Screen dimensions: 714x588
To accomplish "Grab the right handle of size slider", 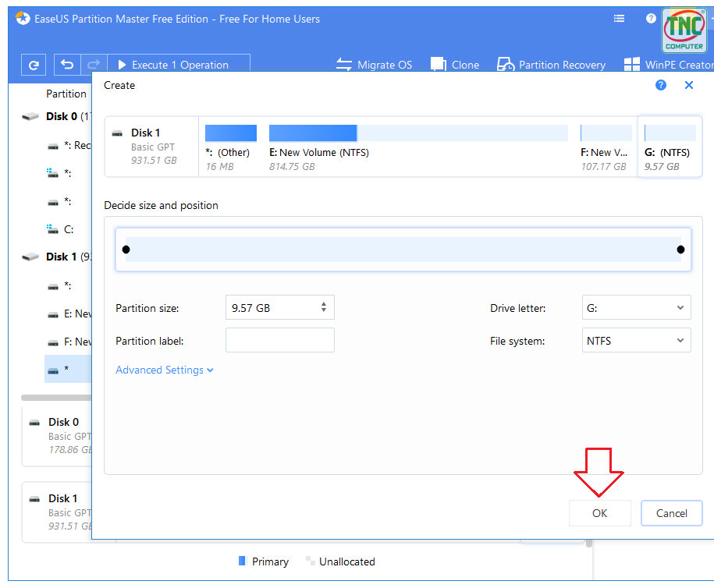I will [680, 250].
